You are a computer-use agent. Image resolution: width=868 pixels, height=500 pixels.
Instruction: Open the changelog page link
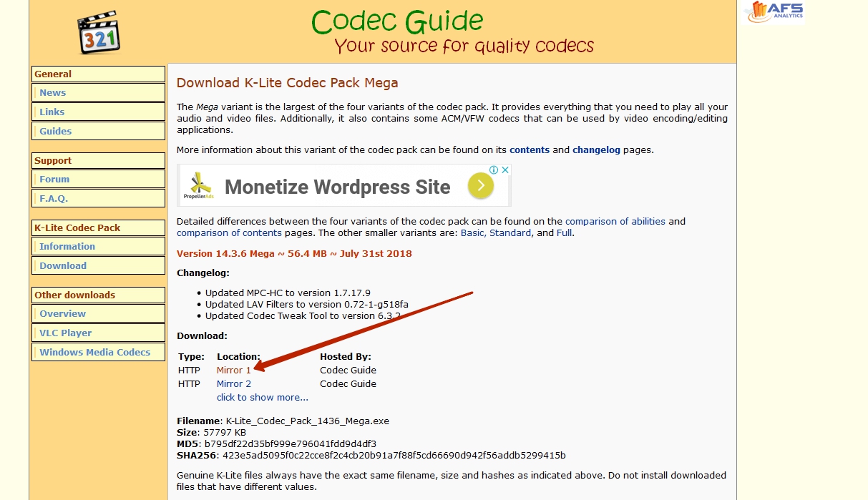click(x=596, y=150)
